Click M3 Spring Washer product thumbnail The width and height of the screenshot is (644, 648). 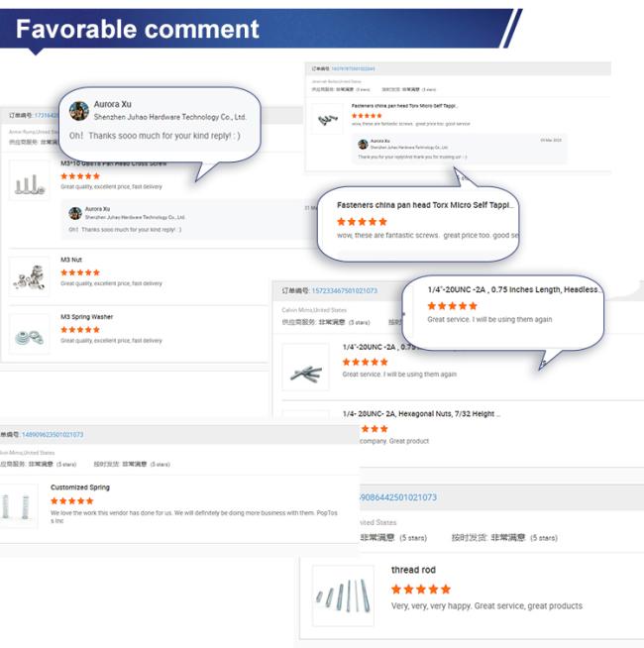[x=29, y=334]
